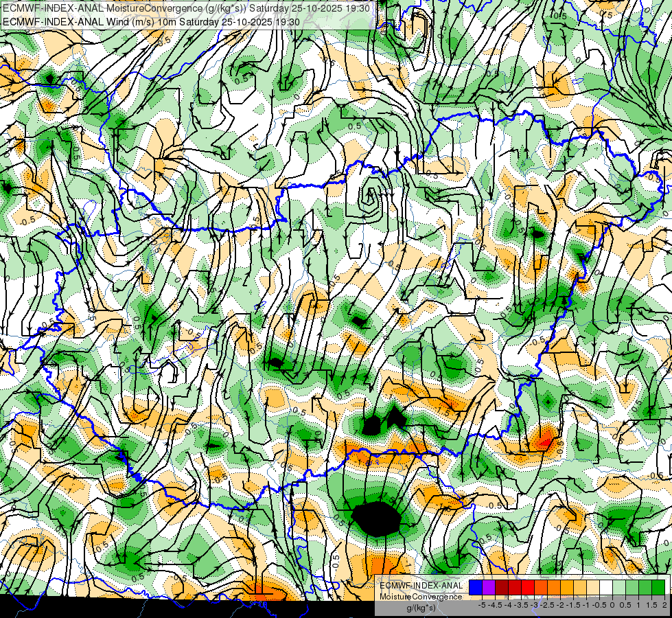Click the MoistureConvergence title line at top

coord(185,8)
